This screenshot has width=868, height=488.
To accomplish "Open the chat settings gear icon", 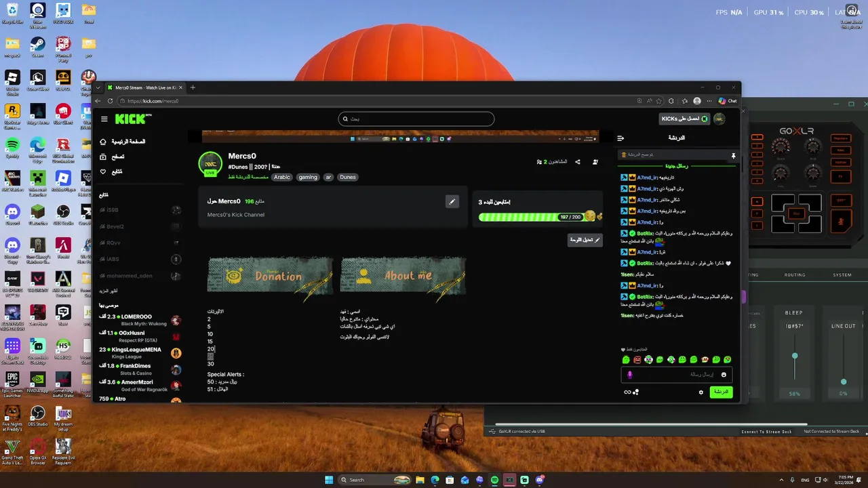I will [701, 392].
